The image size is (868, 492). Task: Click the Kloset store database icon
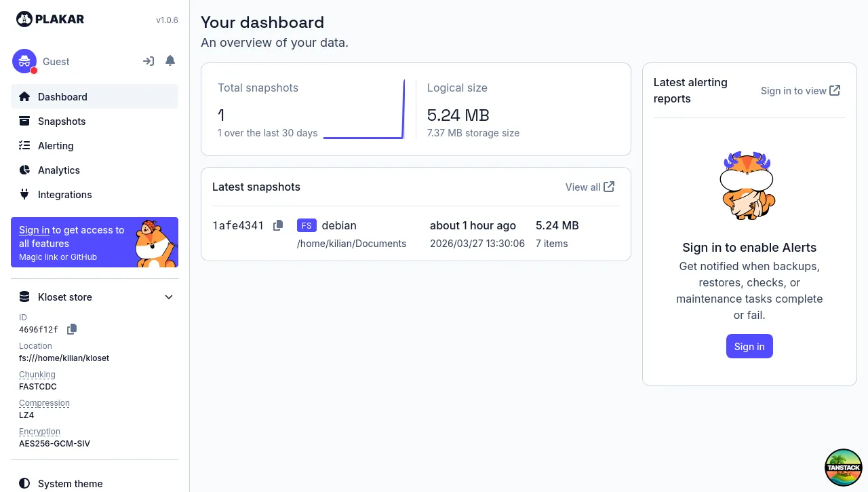(x=24, y=297)
